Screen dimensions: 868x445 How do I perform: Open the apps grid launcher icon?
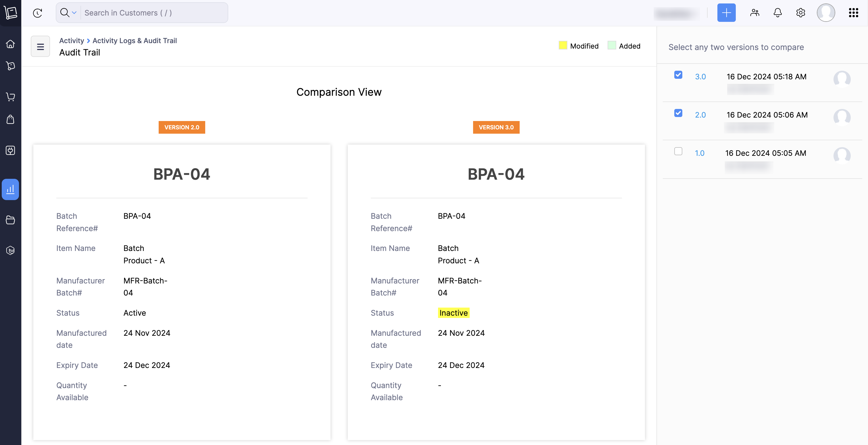point(853,13)
